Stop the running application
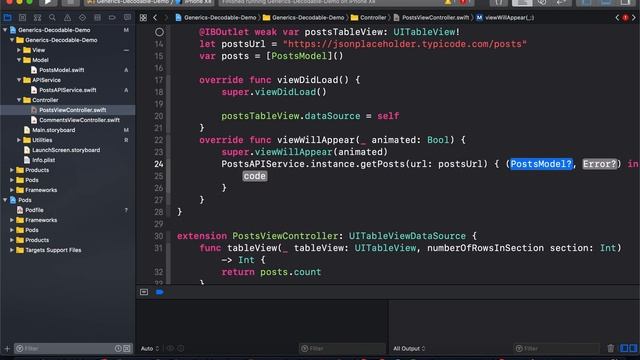The image size is (640, 360). tap(70, 2)
